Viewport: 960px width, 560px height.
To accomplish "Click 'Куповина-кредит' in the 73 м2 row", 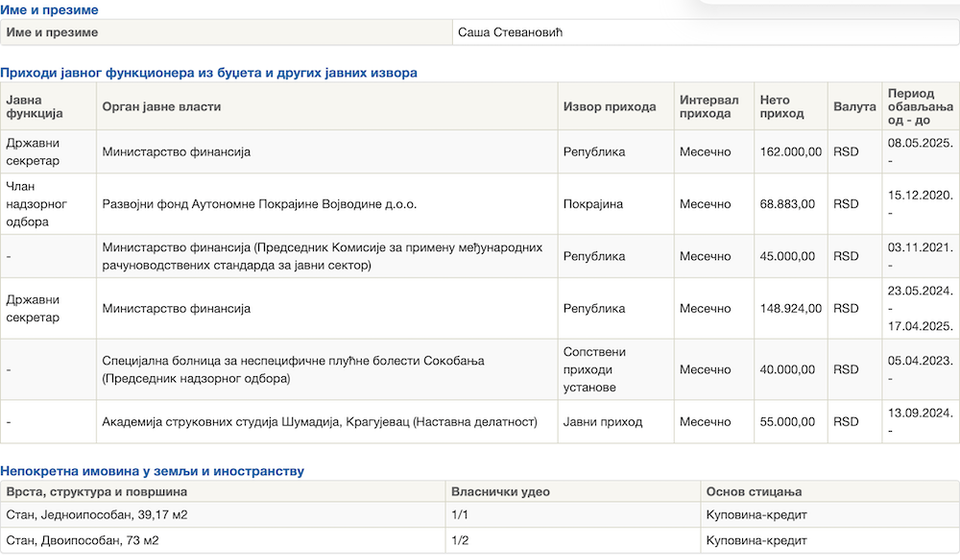I will (x=756, y=540).
